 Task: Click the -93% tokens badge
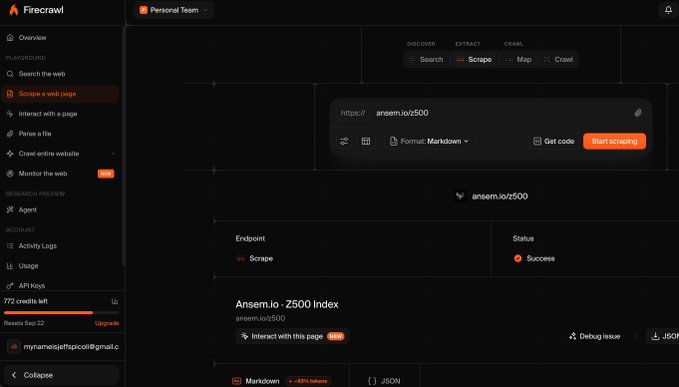point(308,381)
